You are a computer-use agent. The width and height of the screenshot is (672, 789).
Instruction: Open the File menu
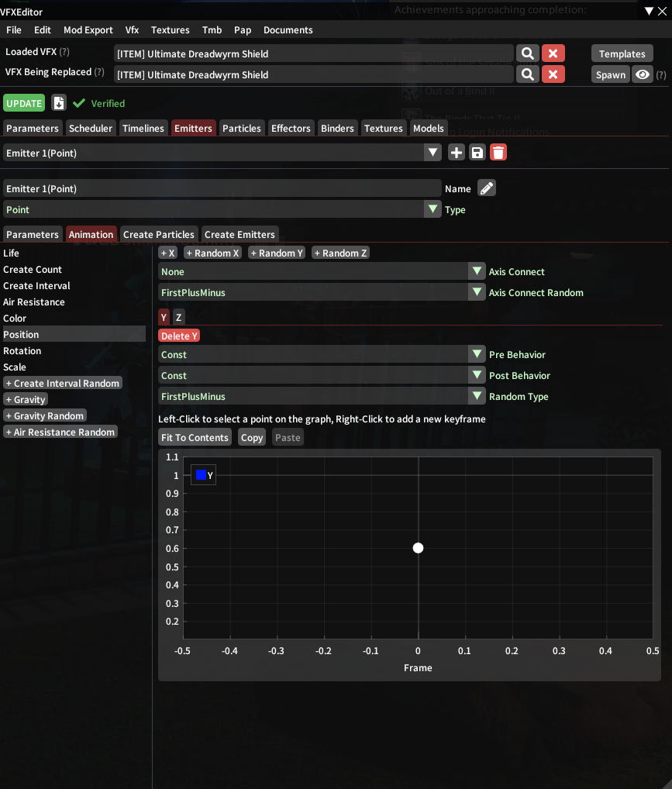tap(14, 29)
